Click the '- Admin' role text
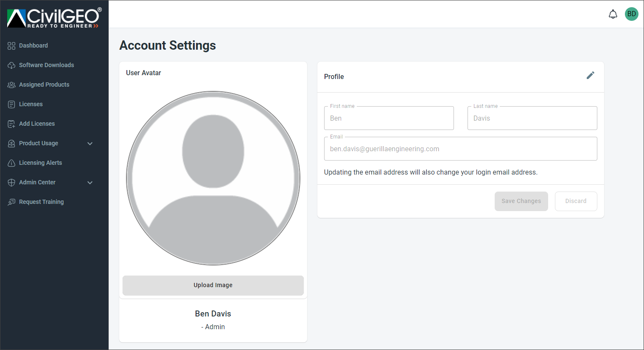Screen dimensions: 644x350 [x=213, y=327]
